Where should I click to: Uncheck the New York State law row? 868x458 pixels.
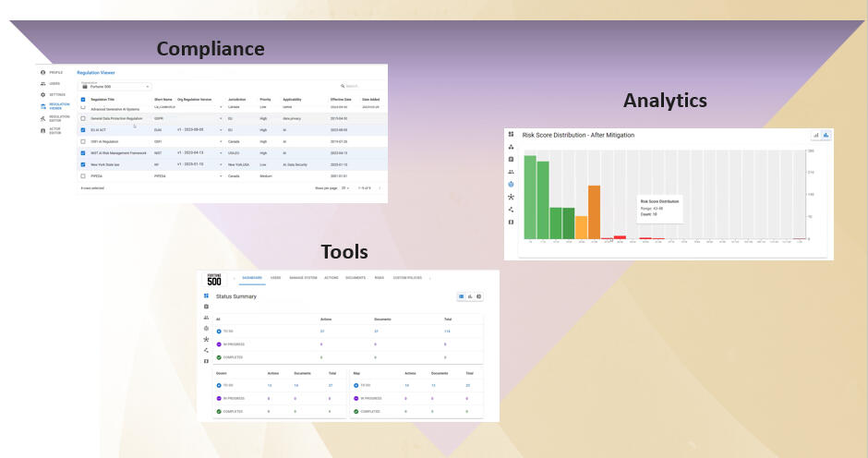(x=83, y=164)
